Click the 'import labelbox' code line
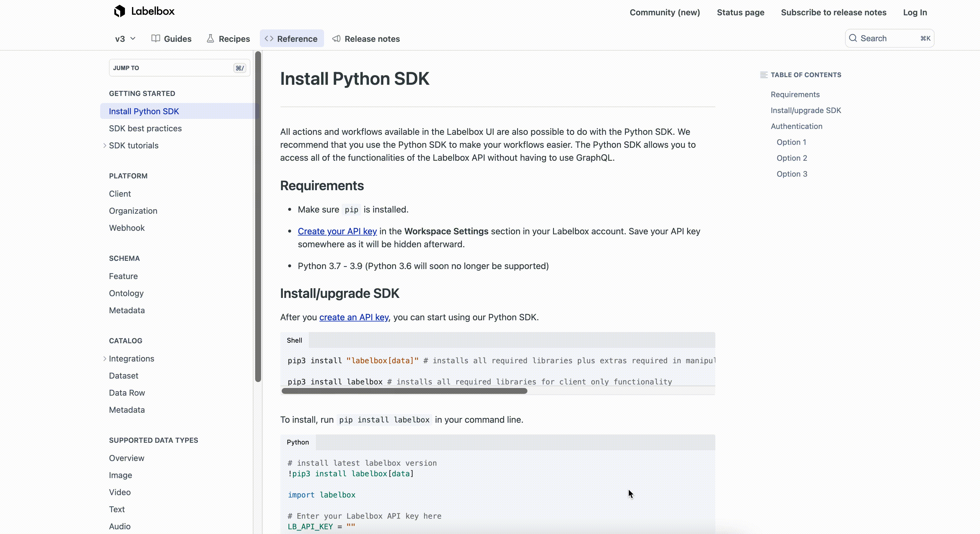This screenshot has height=534, width=980. click(x=321, y=495)
